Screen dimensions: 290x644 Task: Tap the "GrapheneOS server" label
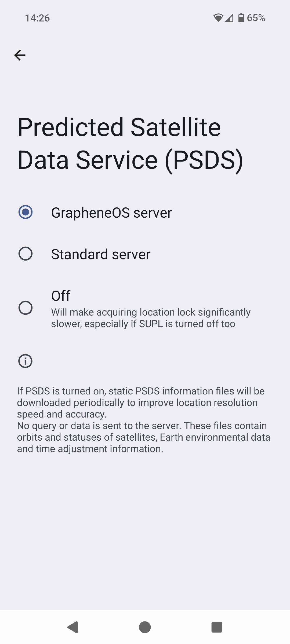pos(111,213)
